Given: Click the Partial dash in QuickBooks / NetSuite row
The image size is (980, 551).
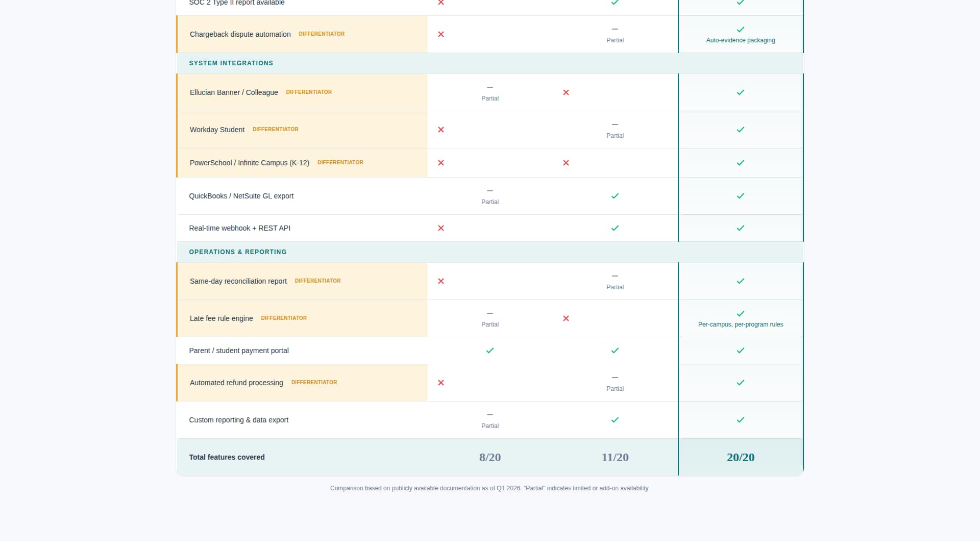Looking at the screenshot, I should pos(490,191).
